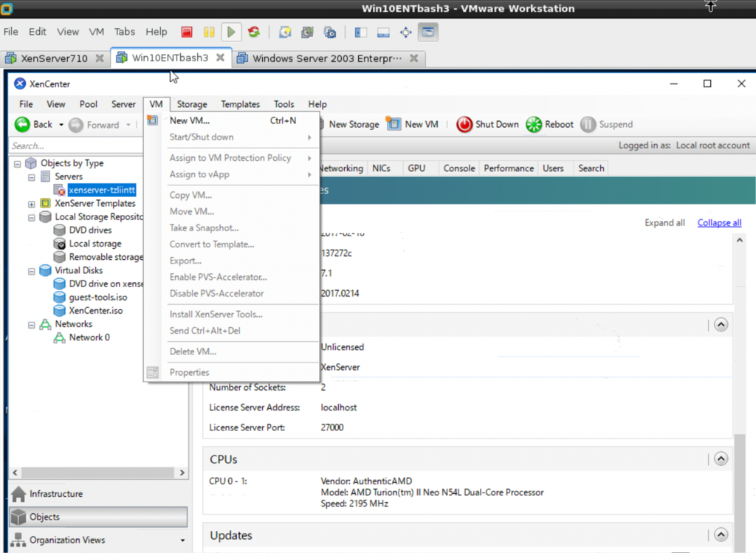
Task: Select the Objects navigation button
Action: pos(98,517)
